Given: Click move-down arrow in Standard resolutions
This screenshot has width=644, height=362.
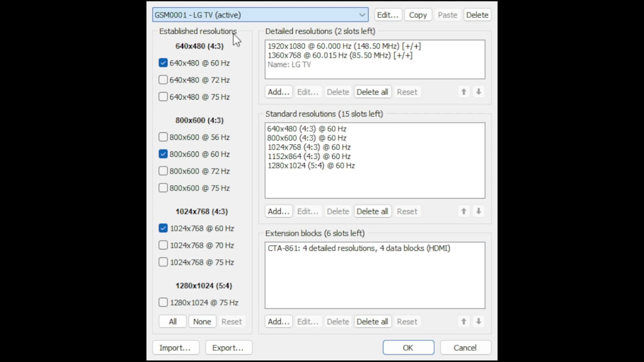Looking at the screenshot, I should click(x=479, y=211).
